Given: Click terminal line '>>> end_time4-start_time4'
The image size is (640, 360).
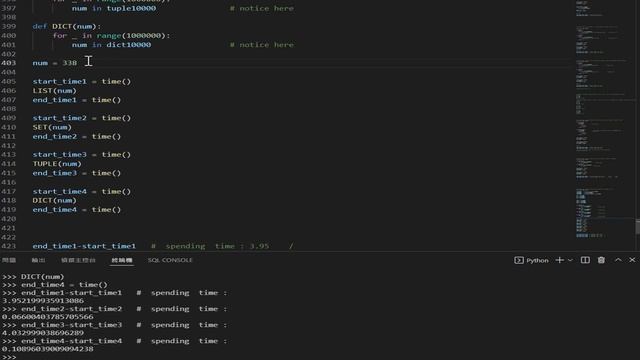Looking at the screenshot, I should [x=62, y=341].
